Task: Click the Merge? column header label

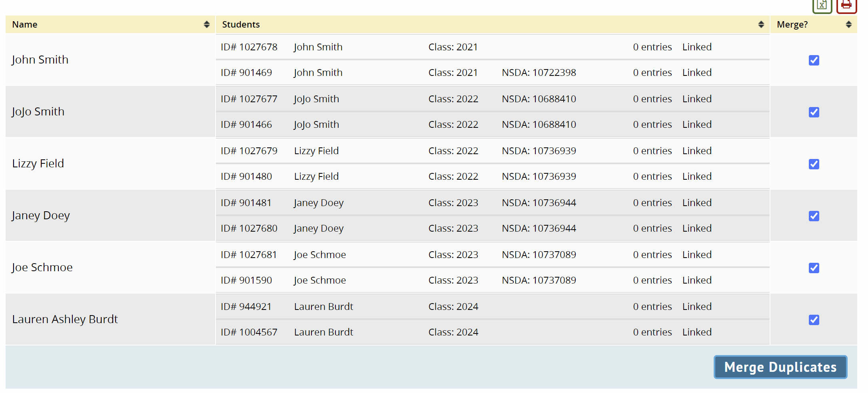Action: [x=792, y=24]
